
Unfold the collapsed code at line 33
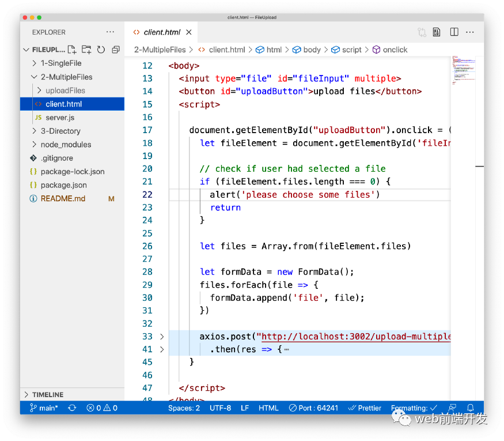pyautogui.click(x=162, y=337)
